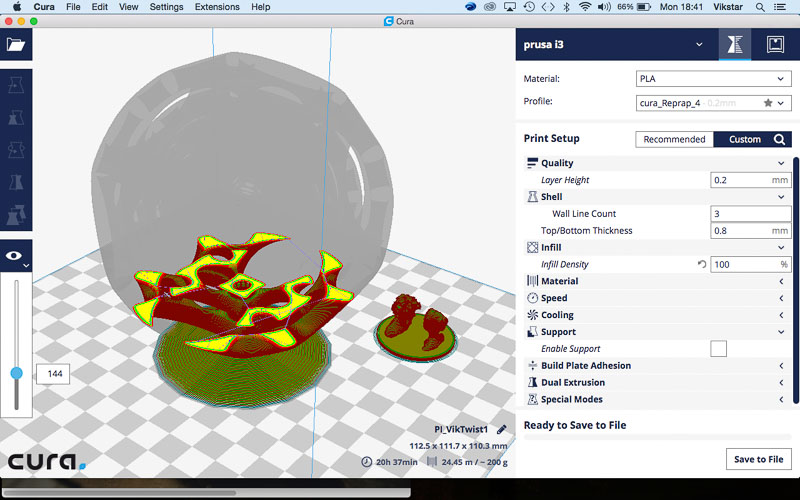Viewport: 800px width, 500px height.
Task: Enable Support checkbox
Action: [718, 349]
